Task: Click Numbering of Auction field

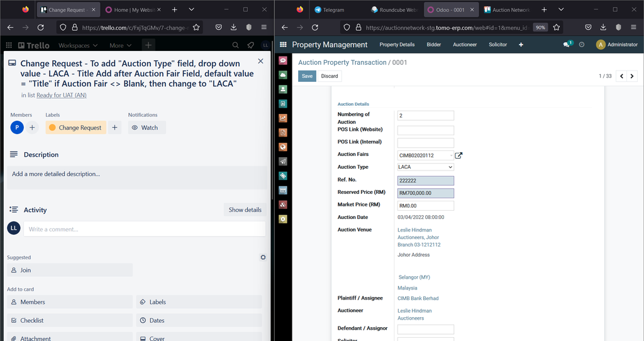Action: 426,115
